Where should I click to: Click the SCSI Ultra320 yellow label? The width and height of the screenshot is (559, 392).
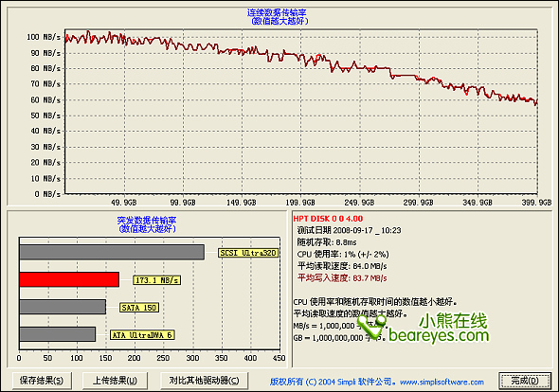248,253
